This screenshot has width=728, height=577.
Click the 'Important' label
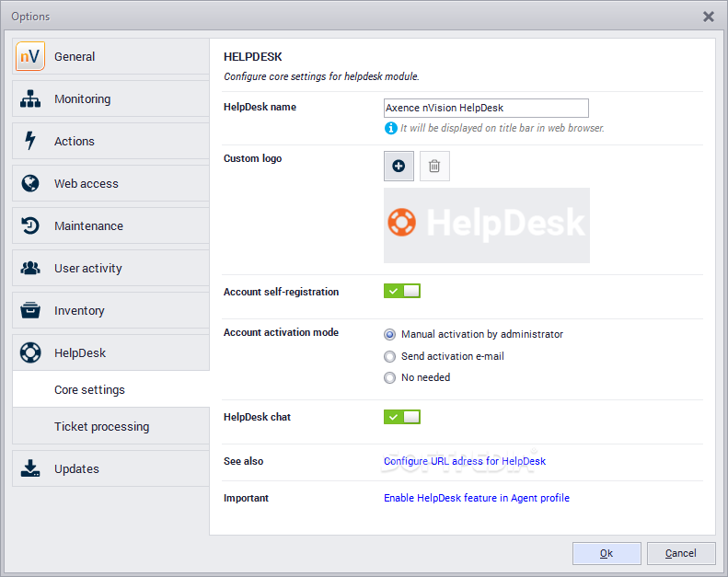point(246,498)
